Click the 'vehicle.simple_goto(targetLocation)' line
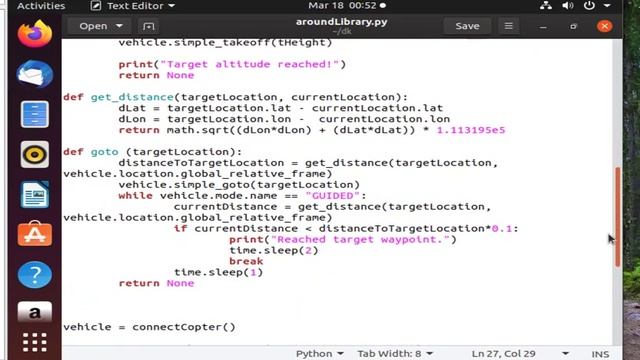Screen dimensions: 640x360 point(239,185)
